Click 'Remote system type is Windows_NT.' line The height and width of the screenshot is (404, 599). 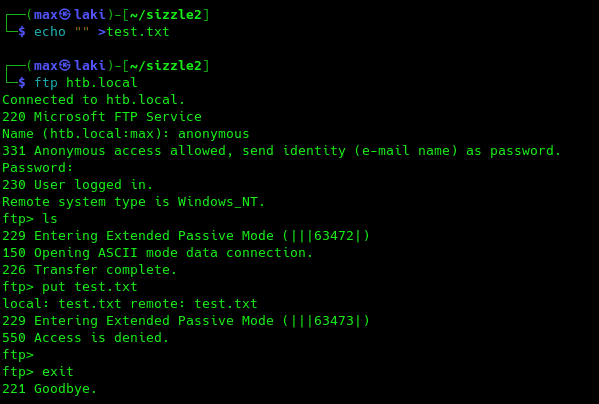click(133, 202)
